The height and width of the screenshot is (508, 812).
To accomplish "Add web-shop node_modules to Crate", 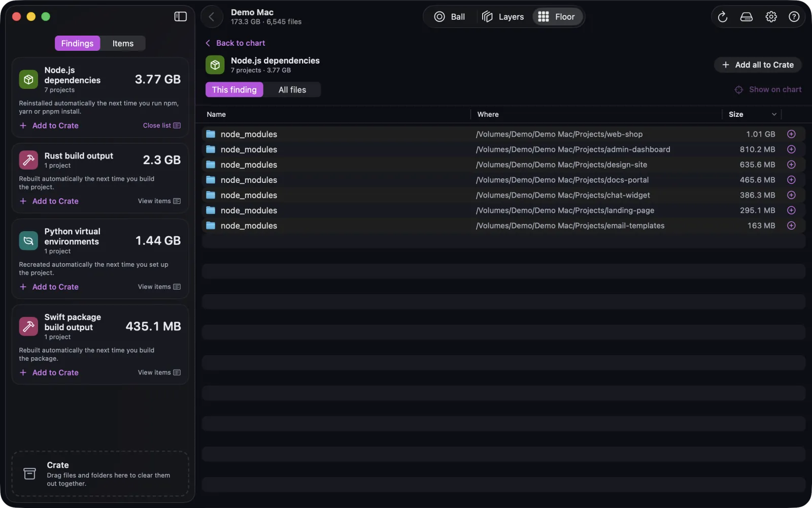I will 791,134.
